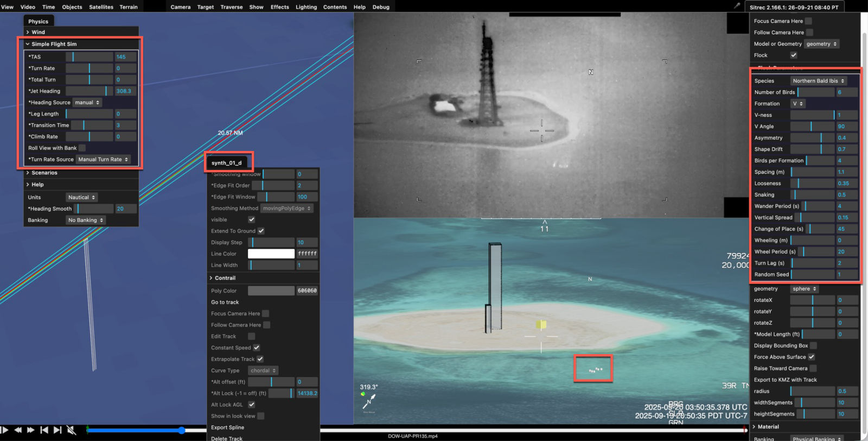The height and width of the screenshot is (441, 868).
Task: Click the play button in playback bar
Action: [x=5, y=430]
